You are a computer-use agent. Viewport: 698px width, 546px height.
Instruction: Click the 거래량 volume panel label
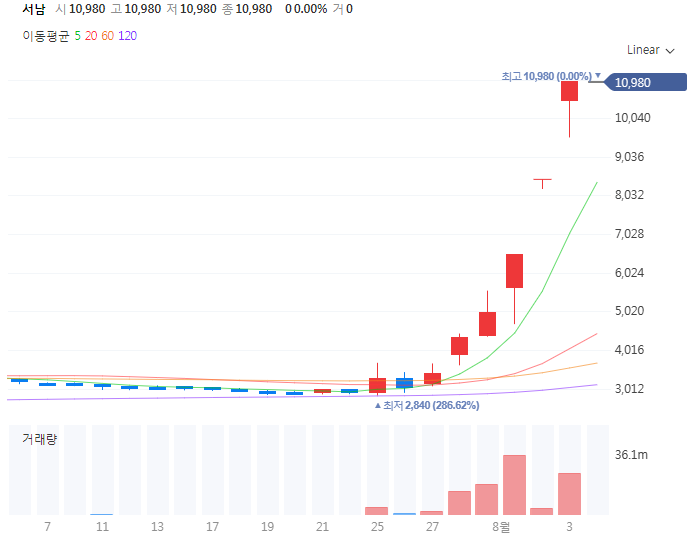click(40, 439)
